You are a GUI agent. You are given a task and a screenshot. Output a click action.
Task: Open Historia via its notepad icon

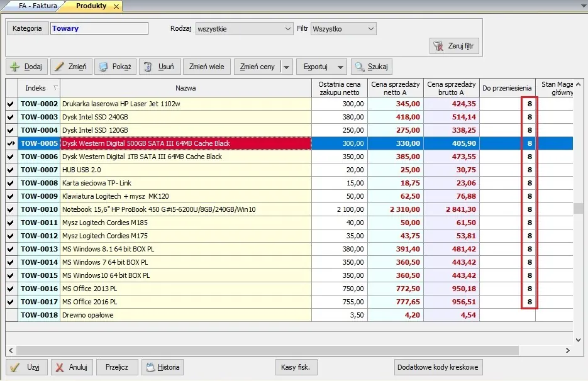(150, 368)
